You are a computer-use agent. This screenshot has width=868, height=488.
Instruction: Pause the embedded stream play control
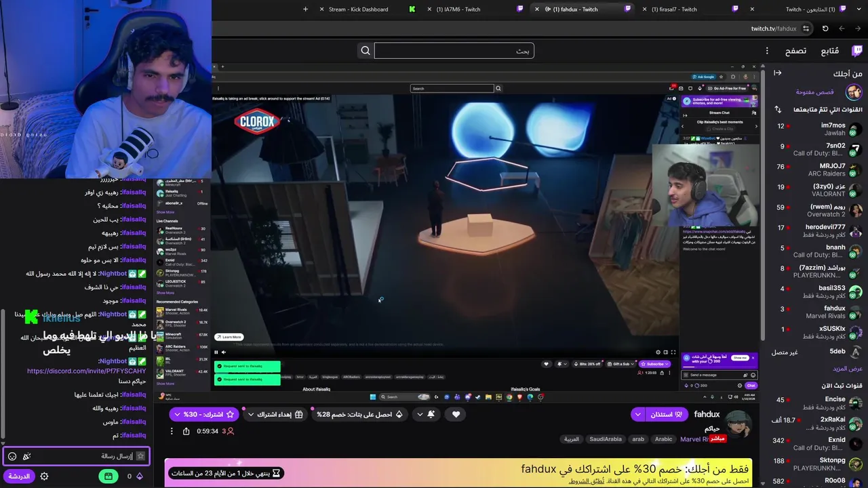tap(216, 352)
